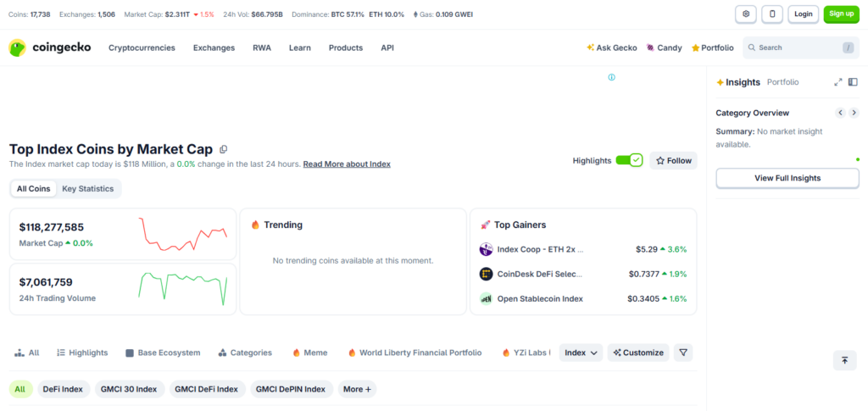Click the Login button
Viewport: 868px width, 411px height.
(x=804, y=14)
